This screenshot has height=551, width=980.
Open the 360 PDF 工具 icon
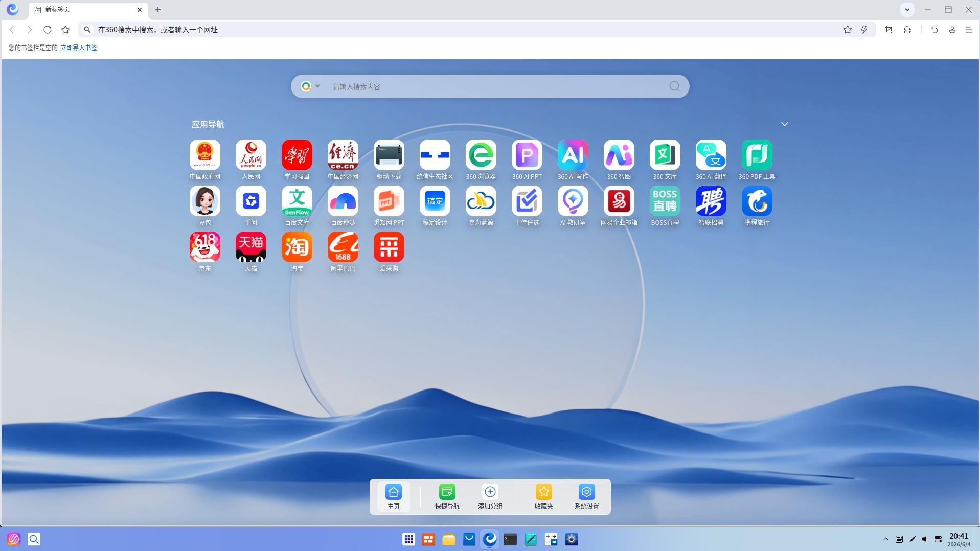click(x=757, y=155)
